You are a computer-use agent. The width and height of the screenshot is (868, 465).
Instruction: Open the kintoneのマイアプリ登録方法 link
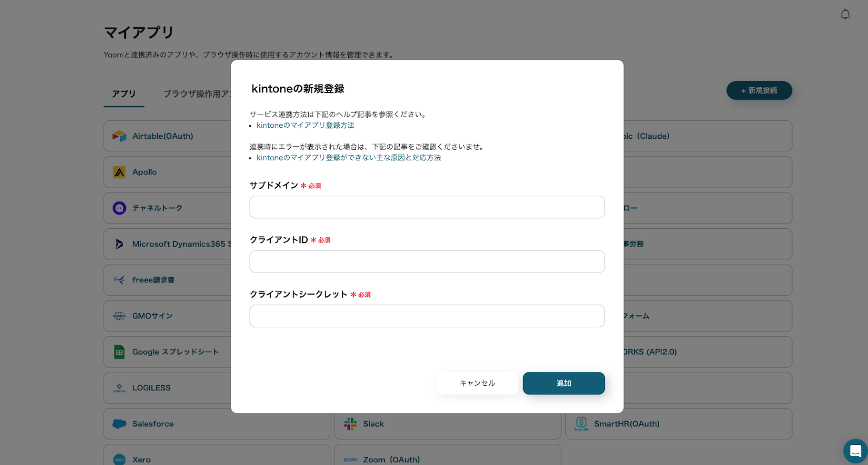(305, 125)
